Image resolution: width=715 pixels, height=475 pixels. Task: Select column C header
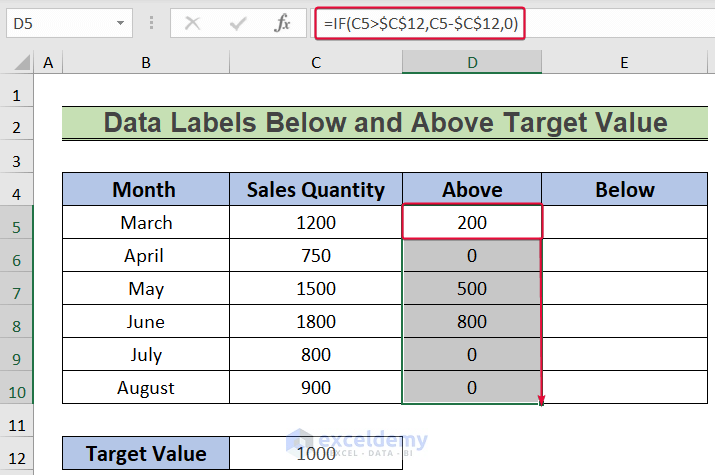[316, 63]
